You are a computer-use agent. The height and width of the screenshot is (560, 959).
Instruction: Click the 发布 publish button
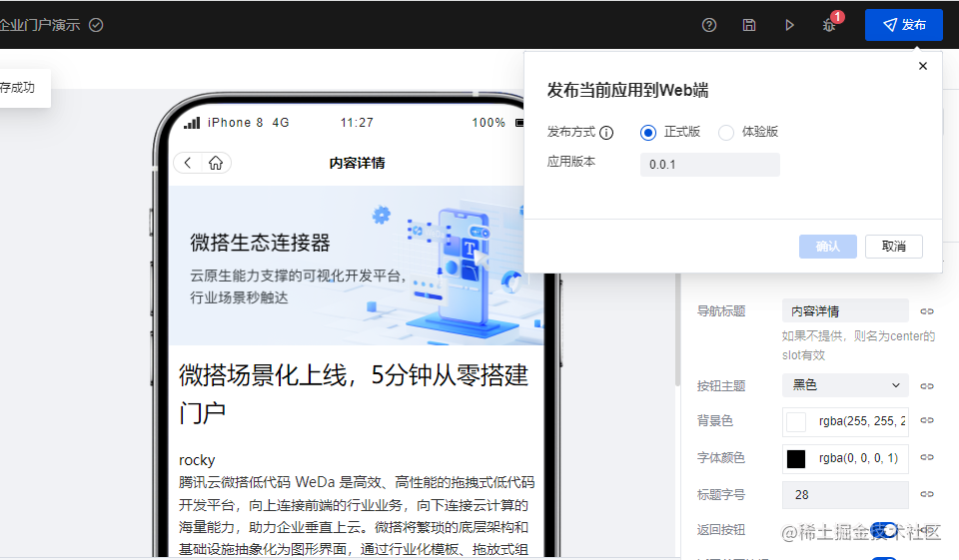[x=903, y=24]
